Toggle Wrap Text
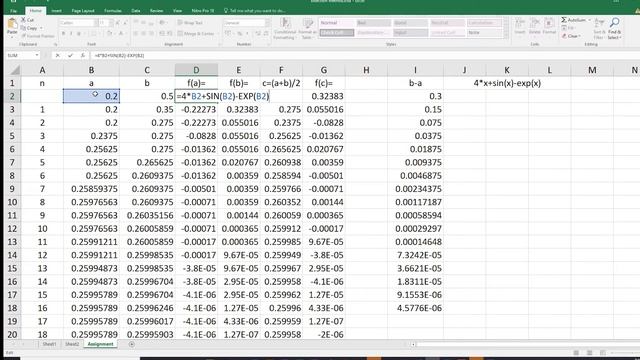 190,23
